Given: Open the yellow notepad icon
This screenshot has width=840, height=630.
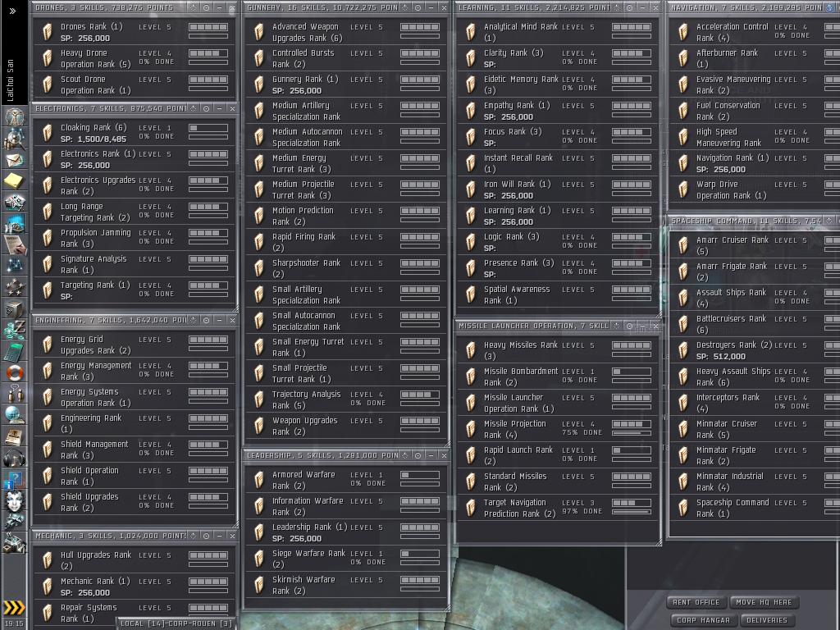Looking at the screenshot, I should (x=15, y=181).
